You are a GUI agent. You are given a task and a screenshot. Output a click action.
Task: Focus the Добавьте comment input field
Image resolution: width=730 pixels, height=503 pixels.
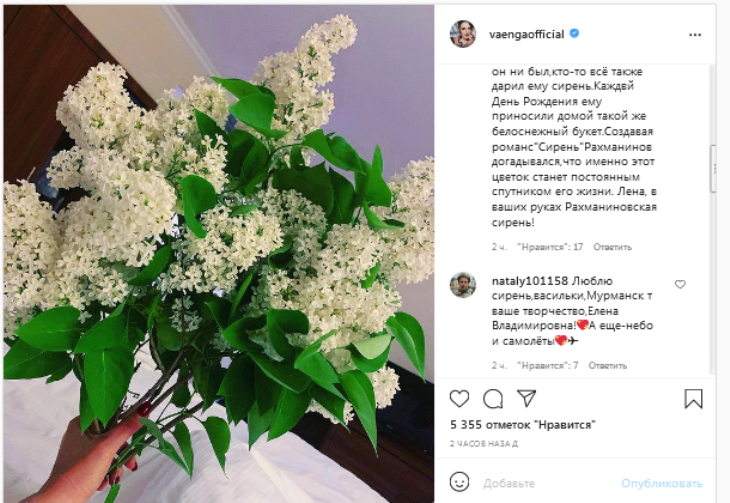549,483
